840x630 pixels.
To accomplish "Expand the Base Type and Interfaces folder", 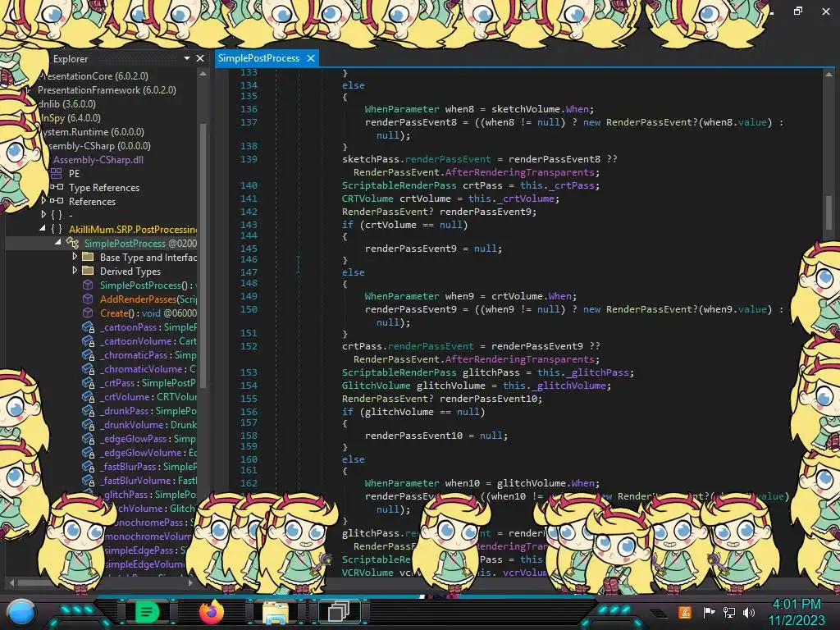I will click(75, 257).
